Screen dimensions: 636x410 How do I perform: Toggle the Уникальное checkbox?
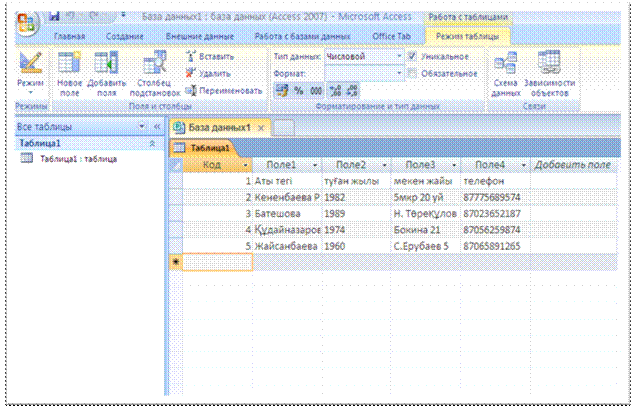coord(413,57)
